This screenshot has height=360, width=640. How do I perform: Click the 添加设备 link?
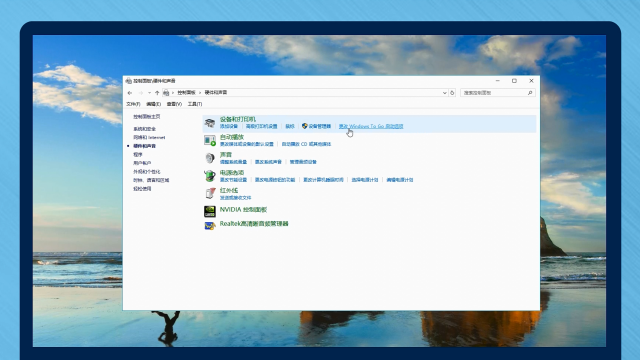coord(229,127)
